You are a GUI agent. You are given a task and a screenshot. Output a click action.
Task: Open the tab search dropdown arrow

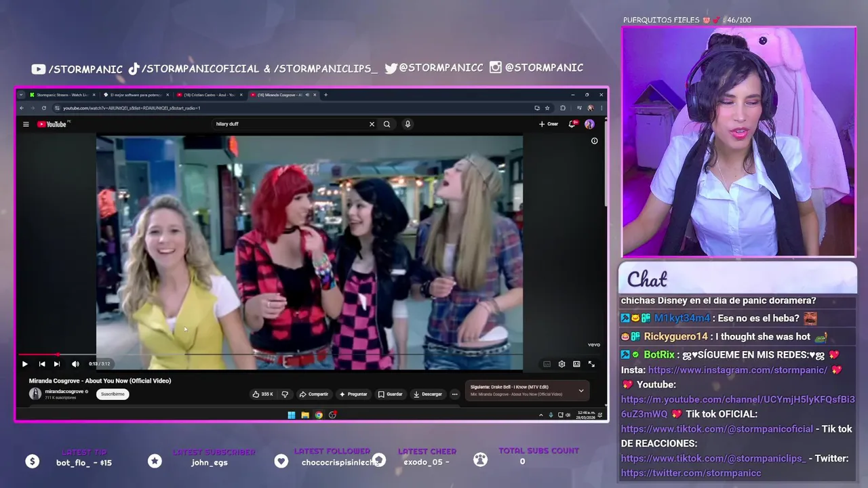(x=21, y=95)
